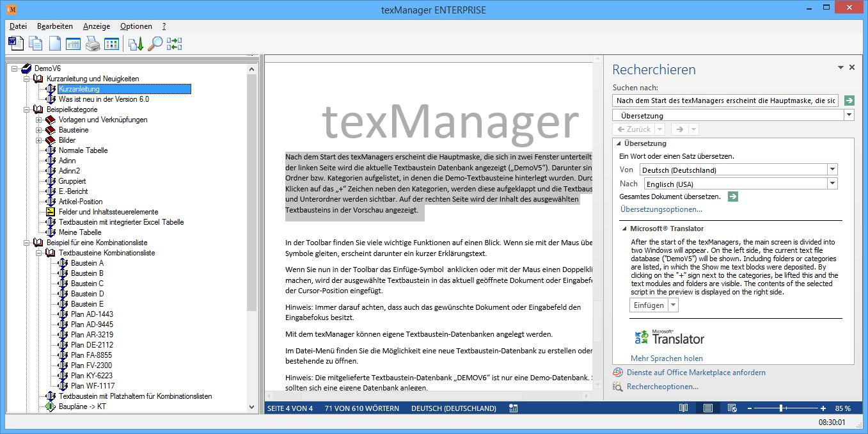This screenshot has width=868, height=434.
Task: Select the Baustein C tree item
Action: tap(86, 284)
